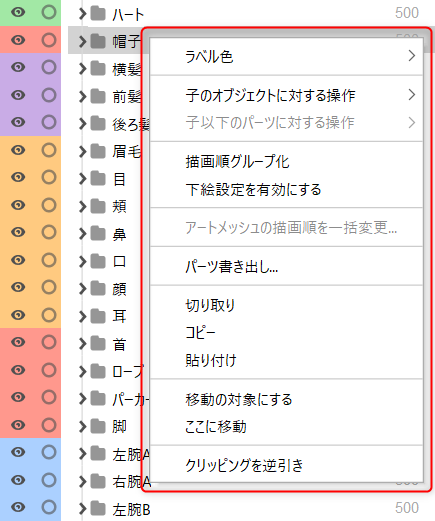Expand the 頬 folder tree arrow
Image resolution: width=435 pixels, height=521 pixels.
click(x=82, y=206)
